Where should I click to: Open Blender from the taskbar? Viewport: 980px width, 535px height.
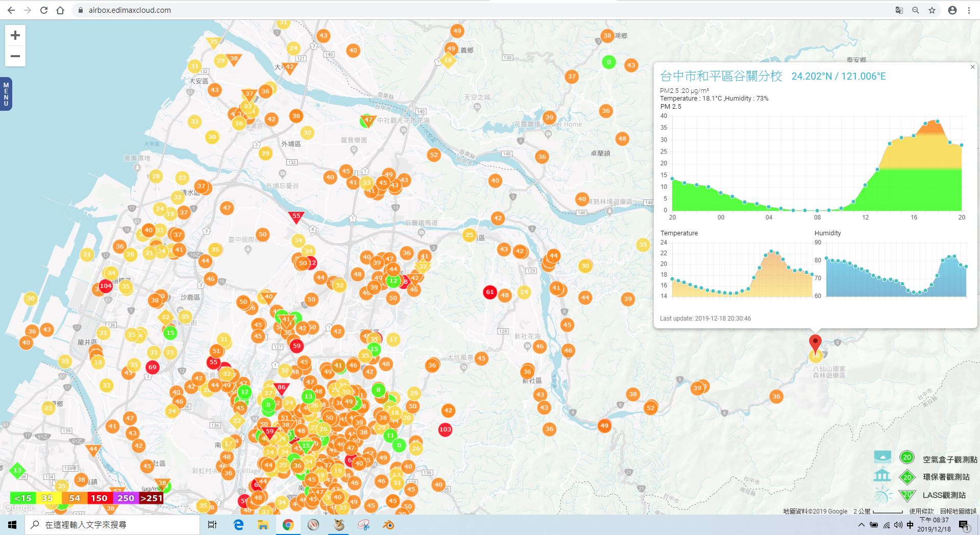click(x=388, y=525)
